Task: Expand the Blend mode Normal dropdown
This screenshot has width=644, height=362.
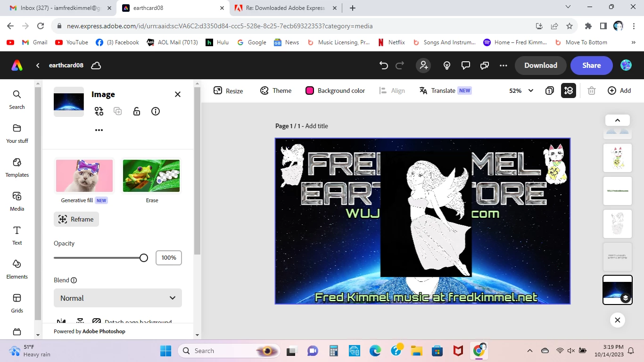Action: pyautogui.click(x=118, y=298)
